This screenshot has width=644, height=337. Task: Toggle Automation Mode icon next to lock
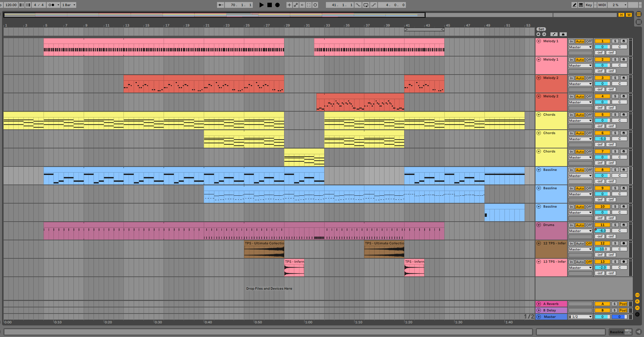tap(554, 34)
